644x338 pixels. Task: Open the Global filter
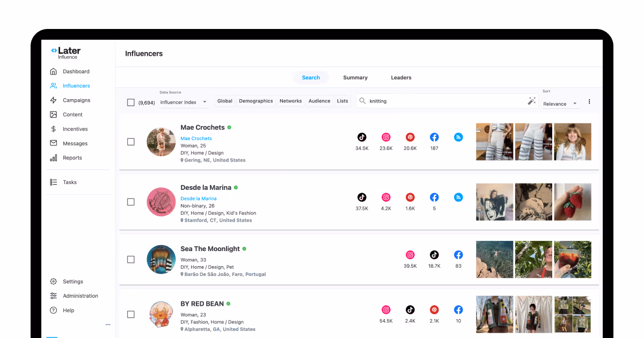(225, 101)
